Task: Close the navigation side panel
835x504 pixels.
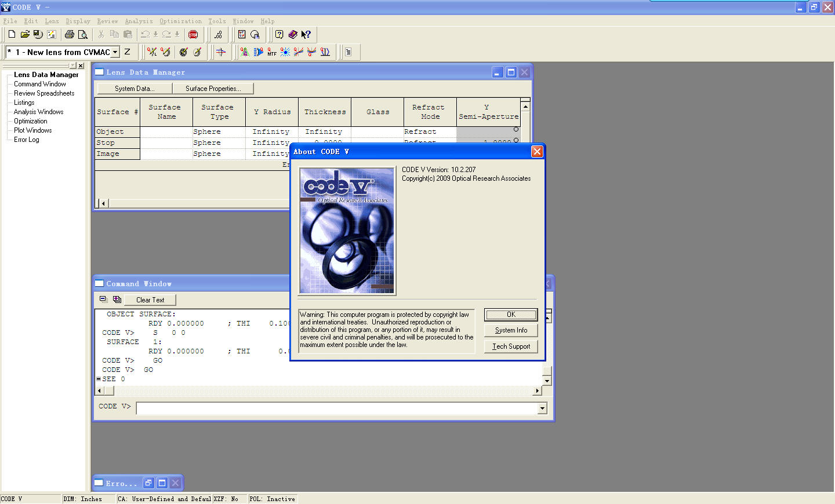Action: tap(81, 66)
